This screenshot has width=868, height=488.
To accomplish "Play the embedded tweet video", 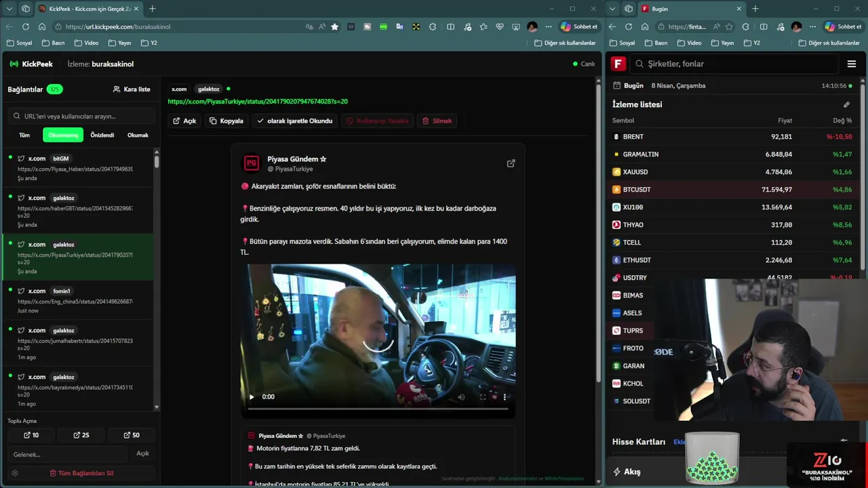I will click(252, 396).
